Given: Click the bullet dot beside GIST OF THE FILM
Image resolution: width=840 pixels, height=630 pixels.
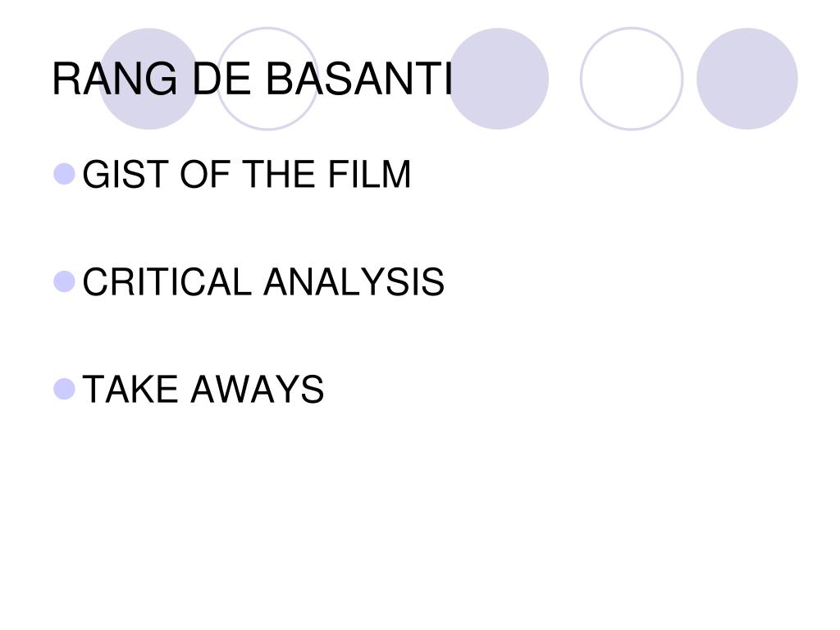Looking at the screenshot, I should tap(64, 174).
